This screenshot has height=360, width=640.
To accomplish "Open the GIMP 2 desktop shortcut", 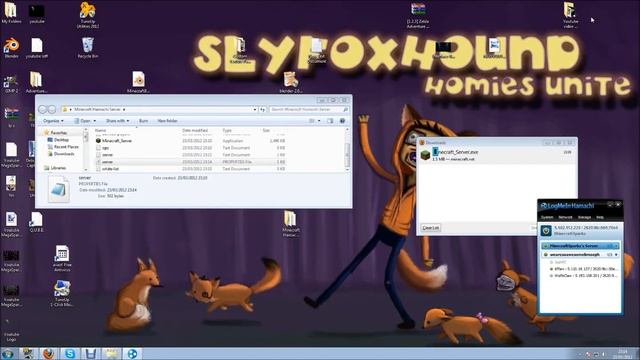I will 11,84.
